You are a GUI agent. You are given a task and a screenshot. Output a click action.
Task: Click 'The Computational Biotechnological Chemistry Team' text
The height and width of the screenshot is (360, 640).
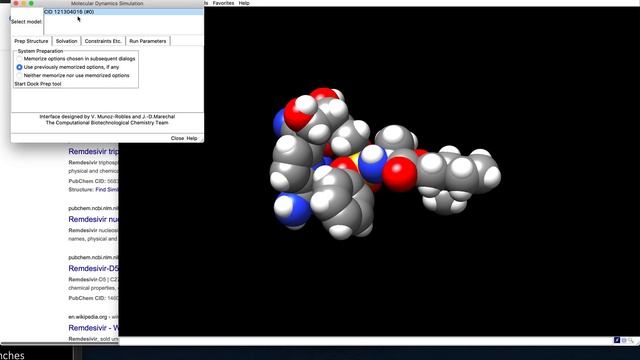(x=107, y=123)
